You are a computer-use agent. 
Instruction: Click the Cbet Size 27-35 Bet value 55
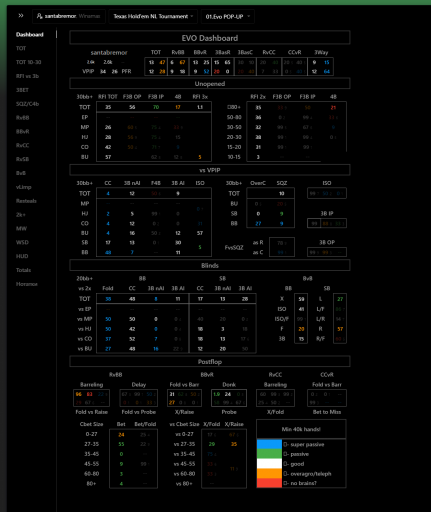(x=121, y=444)
